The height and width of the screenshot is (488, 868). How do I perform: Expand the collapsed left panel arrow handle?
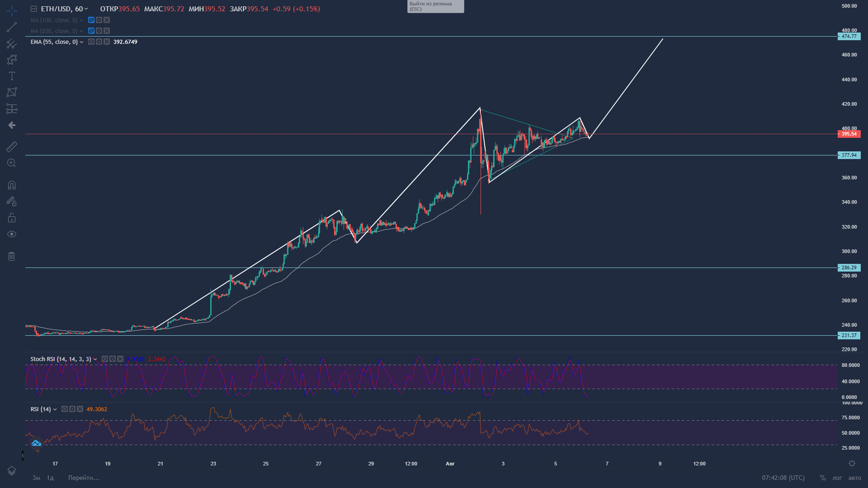(x=23, y=455)
